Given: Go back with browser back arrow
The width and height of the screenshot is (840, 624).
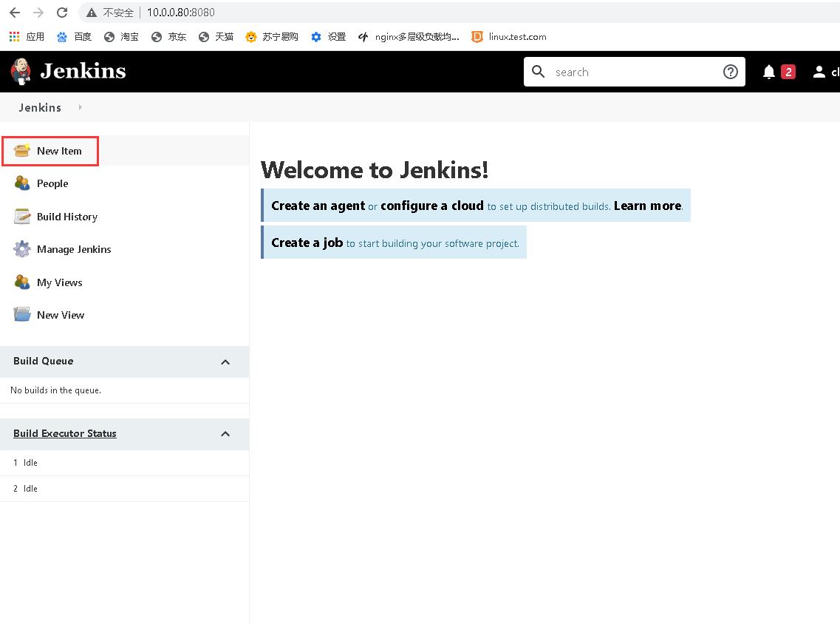Looking at the screenshot, I should click(x=15, y=13).
